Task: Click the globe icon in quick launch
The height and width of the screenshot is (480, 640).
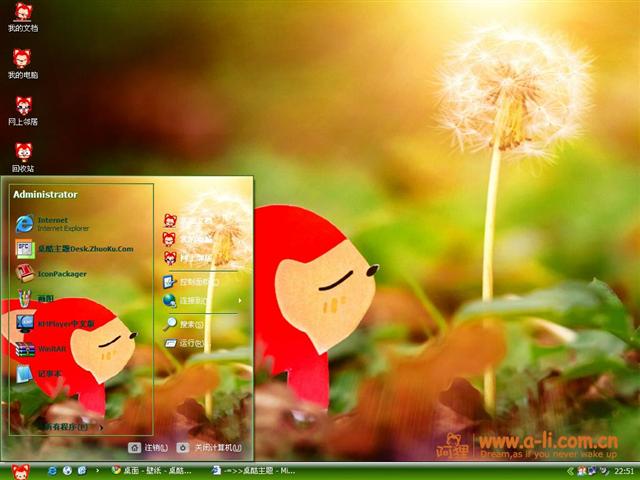Action: pos(67,471)
